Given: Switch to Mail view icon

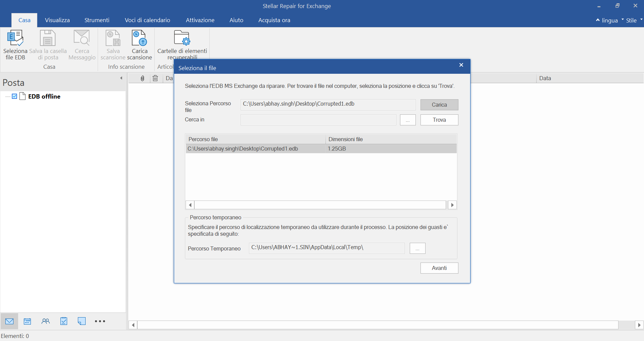Looking at the screenshot, I should coord(9,321).
